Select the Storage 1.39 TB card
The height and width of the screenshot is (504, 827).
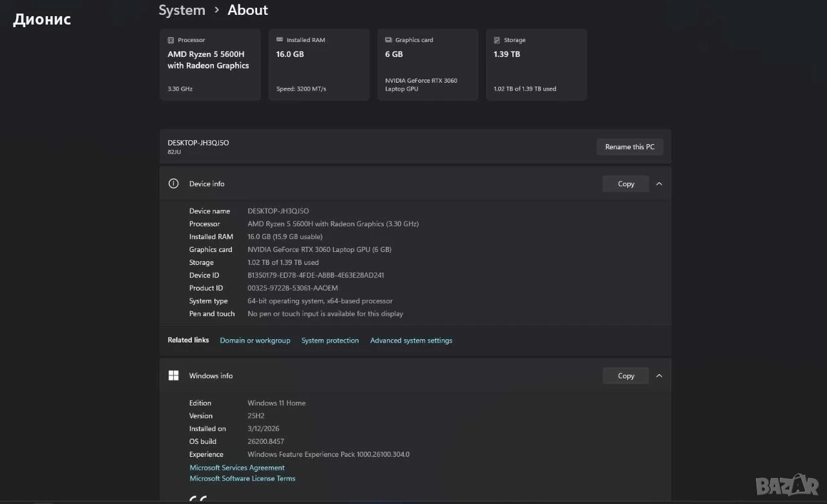(x=536, y=65)
